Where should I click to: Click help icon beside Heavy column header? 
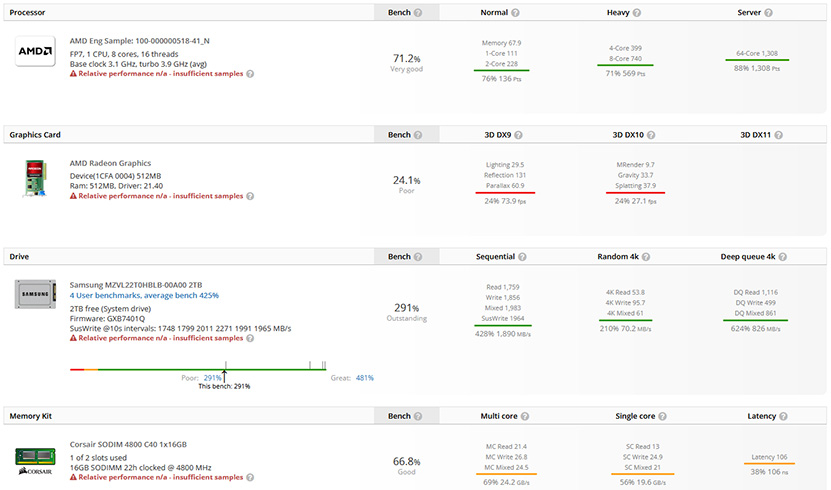[x=636, y=13]
